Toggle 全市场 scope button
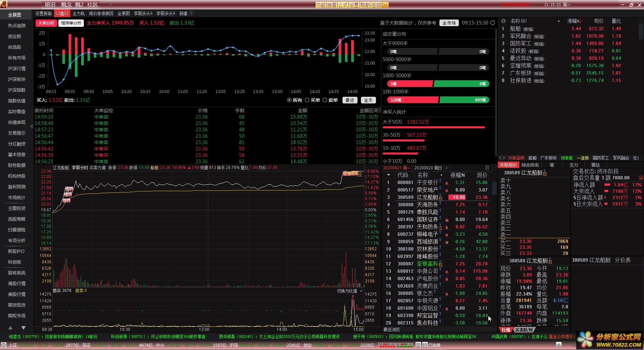This screenshot has height=350, width=644. (449, 23)
